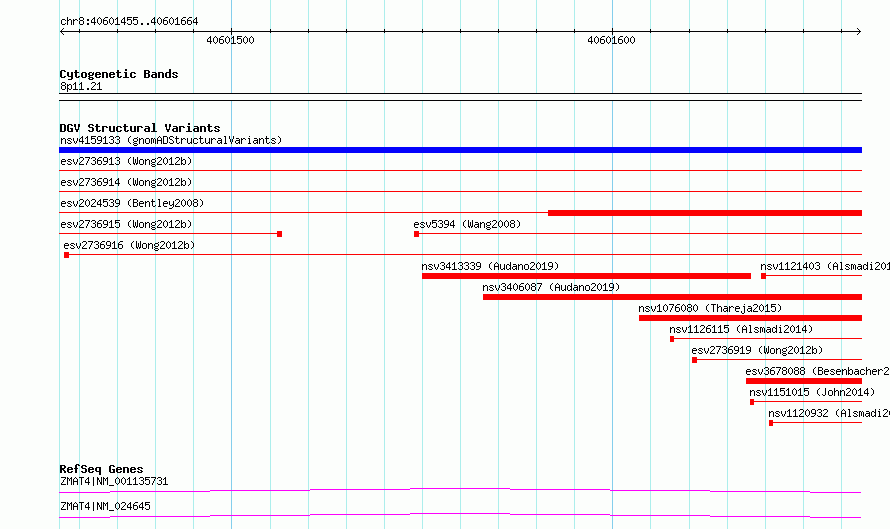The height and width of the screenshot is (529, 890).
Task: Select the nsv3413339 (Audano2019) label
Action: point(490,266)
